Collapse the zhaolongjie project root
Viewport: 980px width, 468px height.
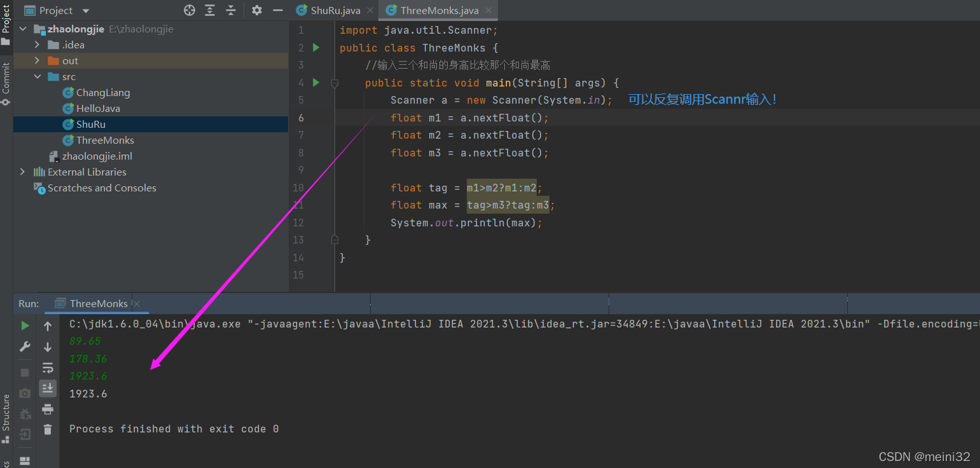click(24, 29)
